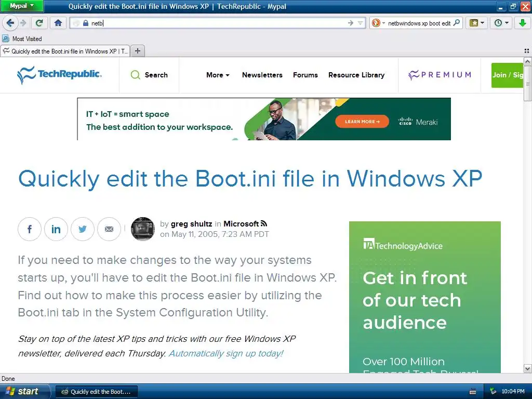
Task: Select the Quickly edit the Boot.ini tab
Action: 65,51
